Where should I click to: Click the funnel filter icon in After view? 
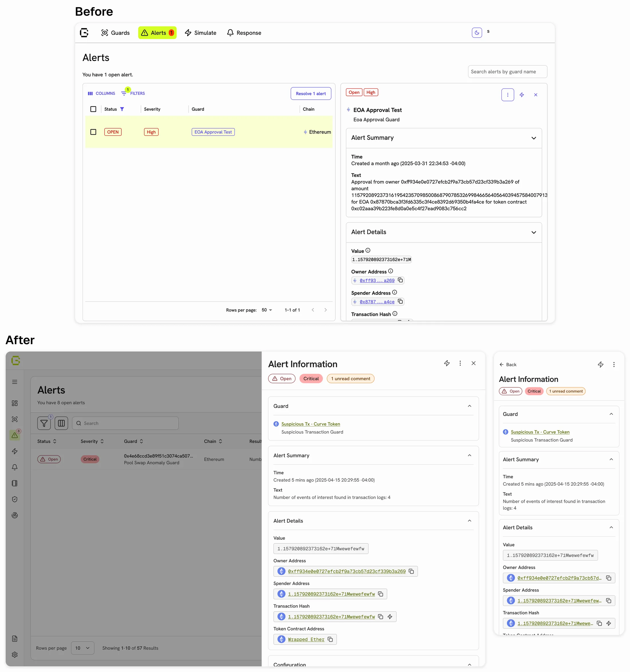coord(44,423)
